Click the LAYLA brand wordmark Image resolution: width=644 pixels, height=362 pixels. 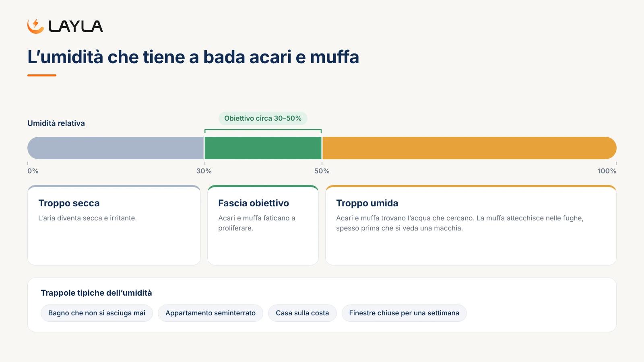pos(76,27)
